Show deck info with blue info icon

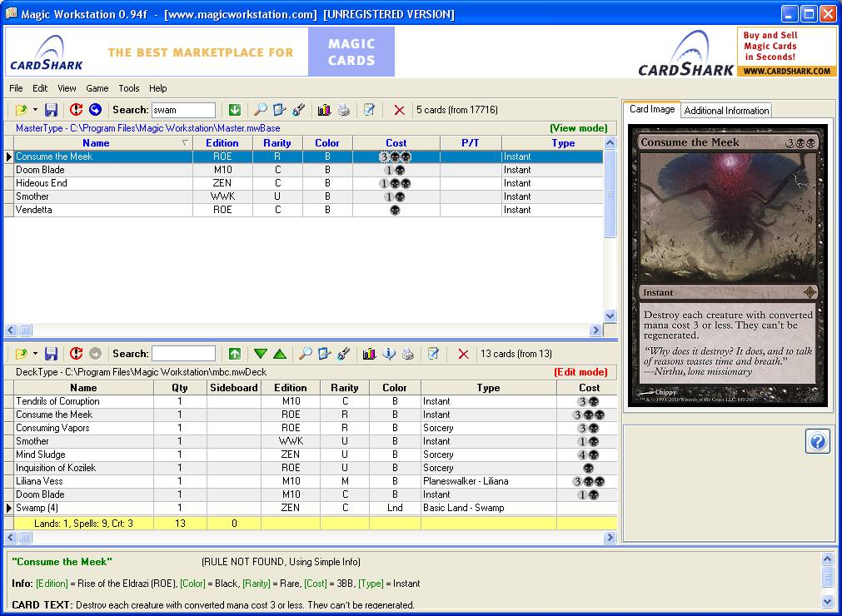pos(389,354)
